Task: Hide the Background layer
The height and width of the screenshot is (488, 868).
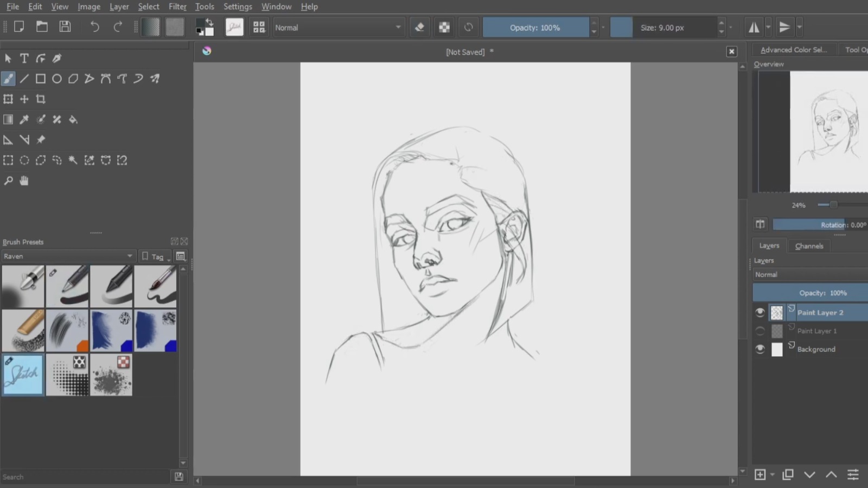Action: click(760, 349)
